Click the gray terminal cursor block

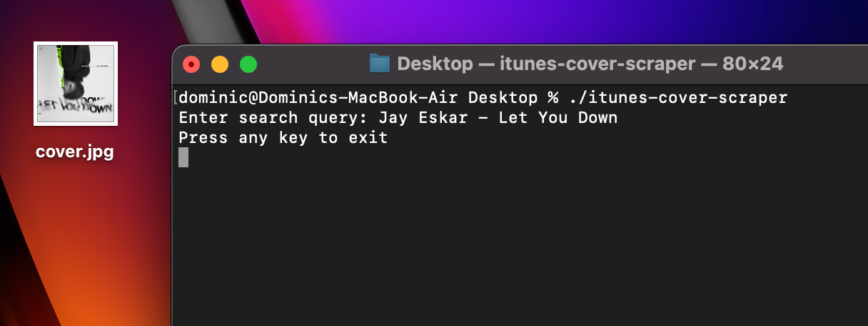[183, 157]
